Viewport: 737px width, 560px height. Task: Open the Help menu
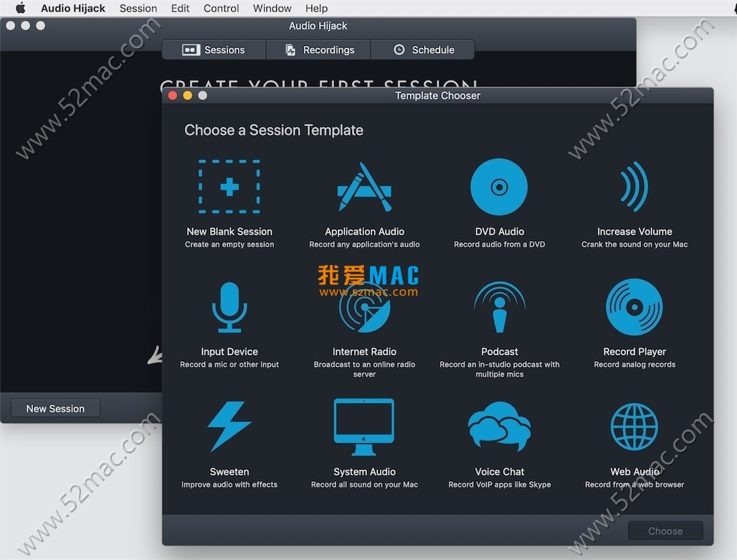316,8
